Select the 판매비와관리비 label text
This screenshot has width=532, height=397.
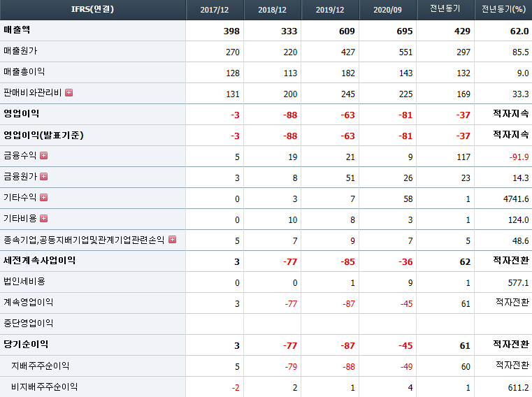tap(33, 93)
